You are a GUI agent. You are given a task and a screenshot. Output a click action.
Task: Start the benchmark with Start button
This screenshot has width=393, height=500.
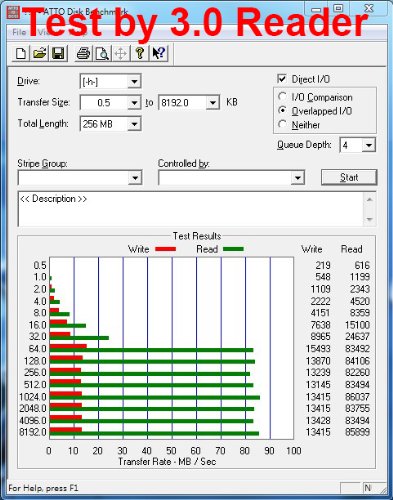349,177
